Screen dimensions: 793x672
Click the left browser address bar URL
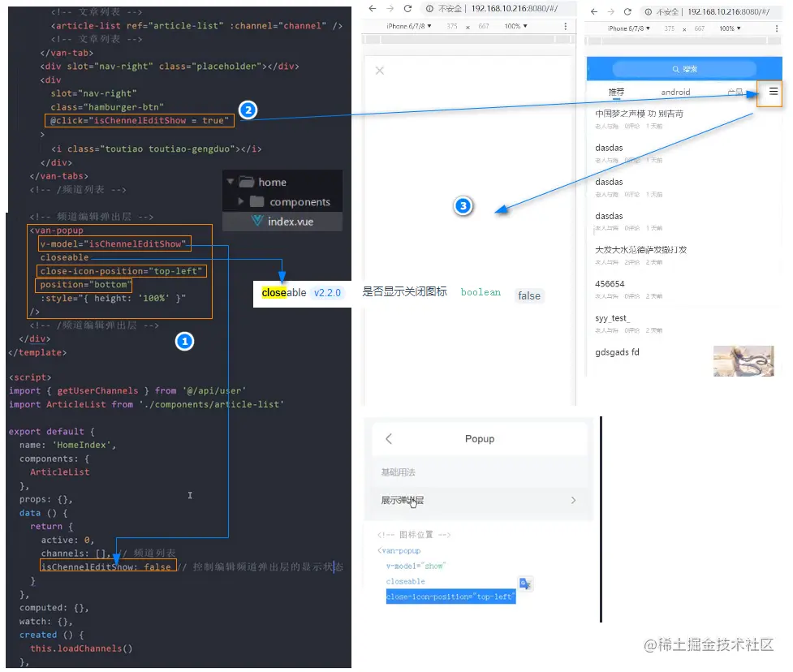coord(515,9)
